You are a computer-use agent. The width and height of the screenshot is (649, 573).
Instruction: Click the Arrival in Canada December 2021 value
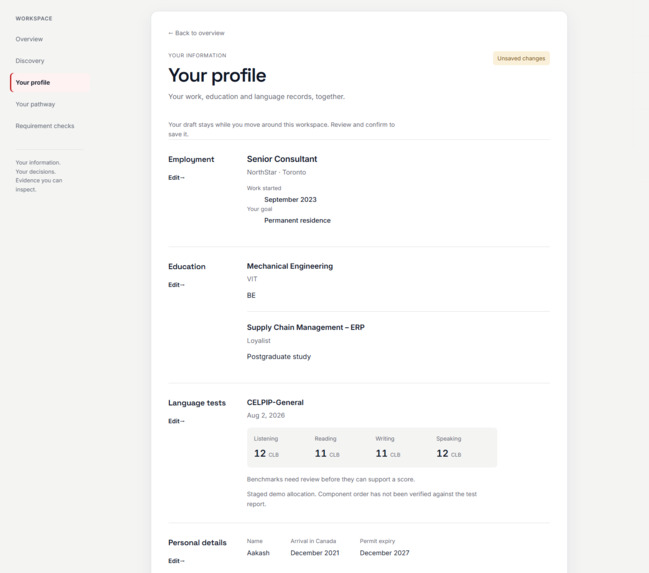[x=315, y=553]
